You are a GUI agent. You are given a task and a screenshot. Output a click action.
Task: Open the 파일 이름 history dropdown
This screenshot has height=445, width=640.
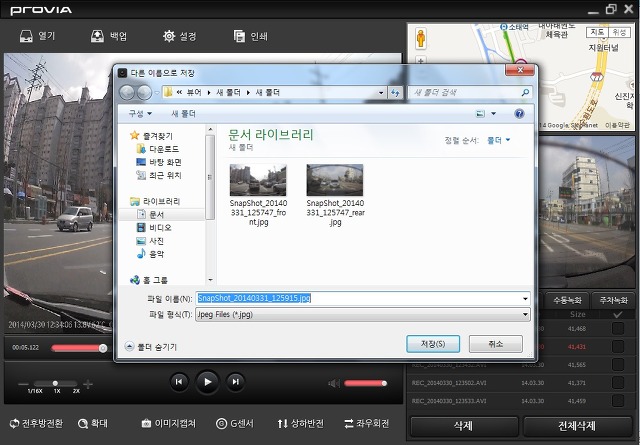525,299
